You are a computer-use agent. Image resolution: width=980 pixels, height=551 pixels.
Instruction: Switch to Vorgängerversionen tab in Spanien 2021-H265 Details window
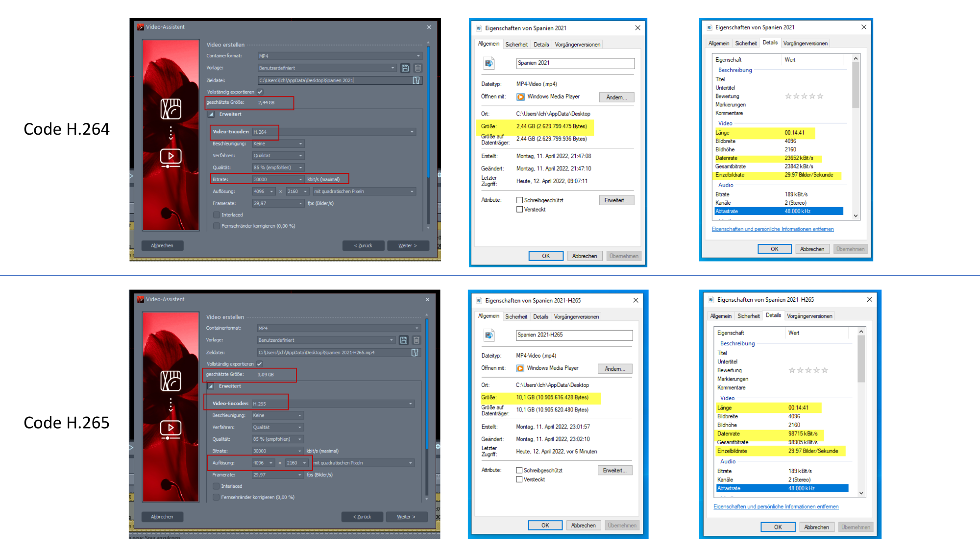(809, 316)
